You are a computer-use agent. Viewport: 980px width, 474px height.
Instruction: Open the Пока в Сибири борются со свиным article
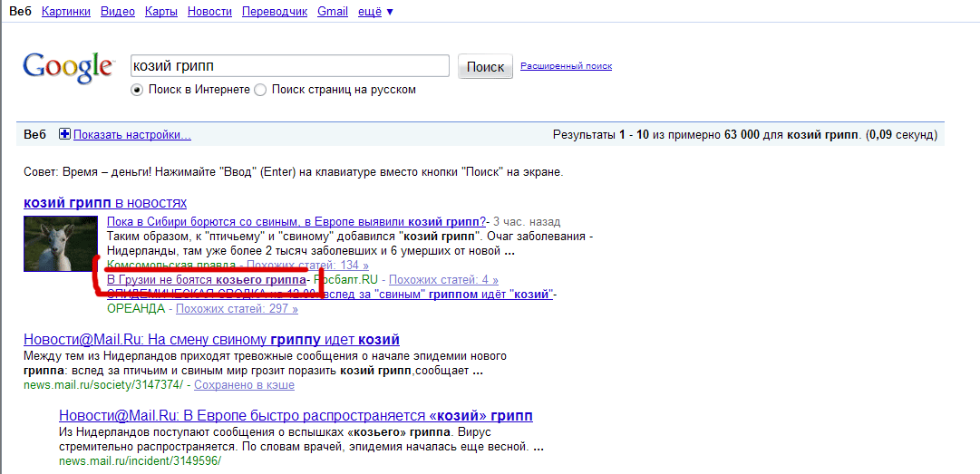296,222
